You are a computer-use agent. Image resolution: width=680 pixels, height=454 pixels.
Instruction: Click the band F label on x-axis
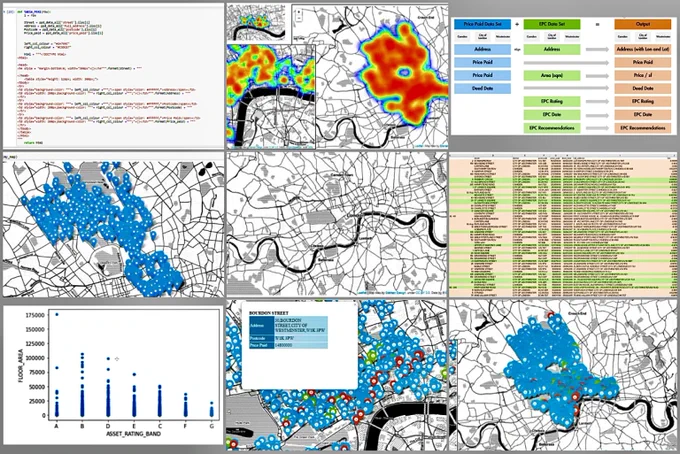pyautogui.click(x=186, y=426)
